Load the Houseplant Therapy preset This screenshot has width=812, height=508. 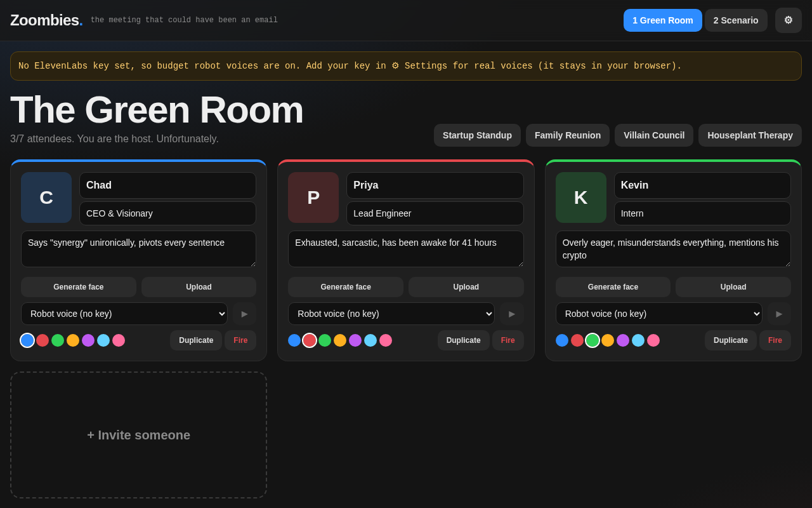click(x=750, y=135)
